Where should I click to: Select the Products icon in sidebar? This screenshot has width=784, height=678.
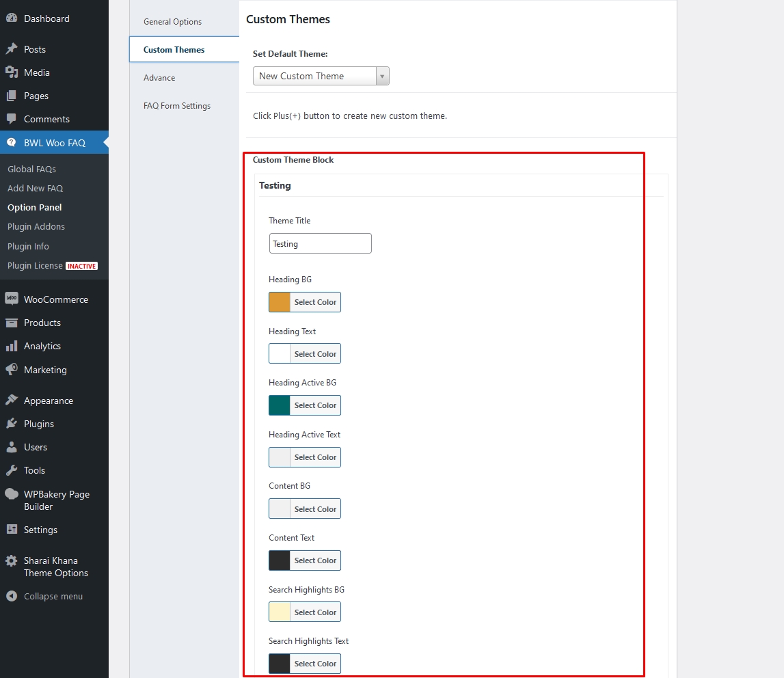12,322
